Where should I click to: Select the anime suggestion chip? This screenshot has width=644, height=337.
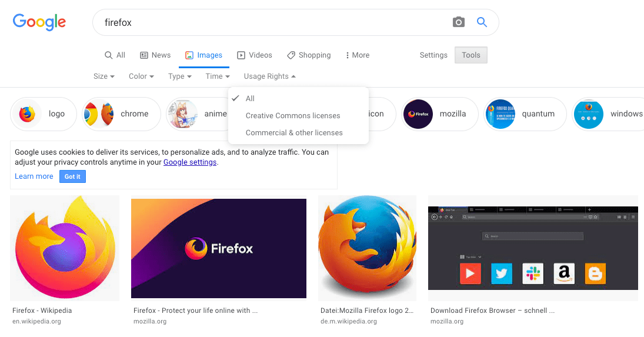coord(197,114)
